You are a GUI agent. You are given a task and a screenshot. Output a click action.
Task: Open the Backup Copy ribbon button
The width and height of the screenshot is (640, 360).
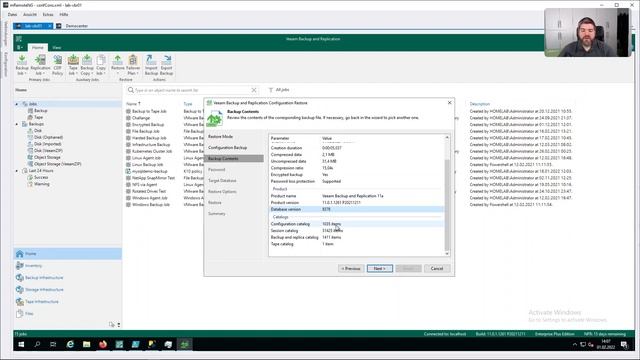pyautogui.click(x=87, y=65)
